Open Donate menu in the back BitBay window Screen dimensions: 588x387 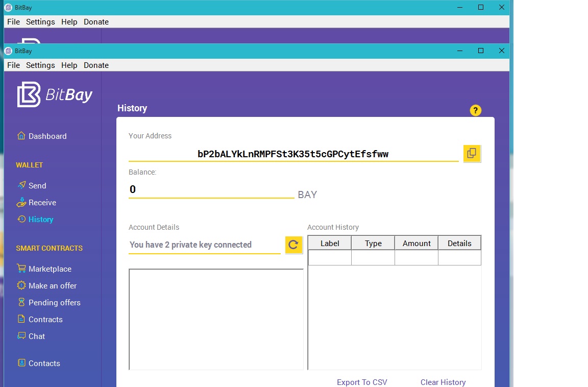point(96,22)
